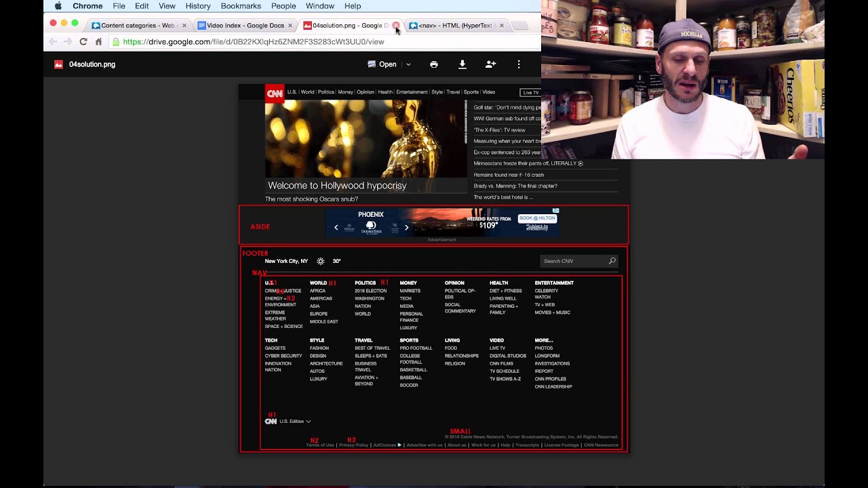
Task: Open the Help menu
Action: click(x=353, y=6)
